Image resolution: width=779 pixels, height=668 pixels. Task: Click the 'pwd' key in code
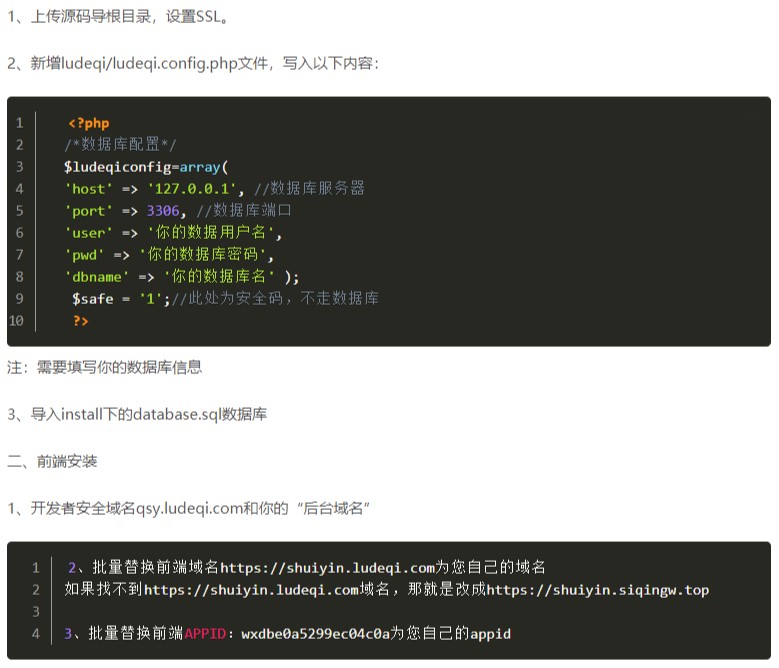point(84,255)
